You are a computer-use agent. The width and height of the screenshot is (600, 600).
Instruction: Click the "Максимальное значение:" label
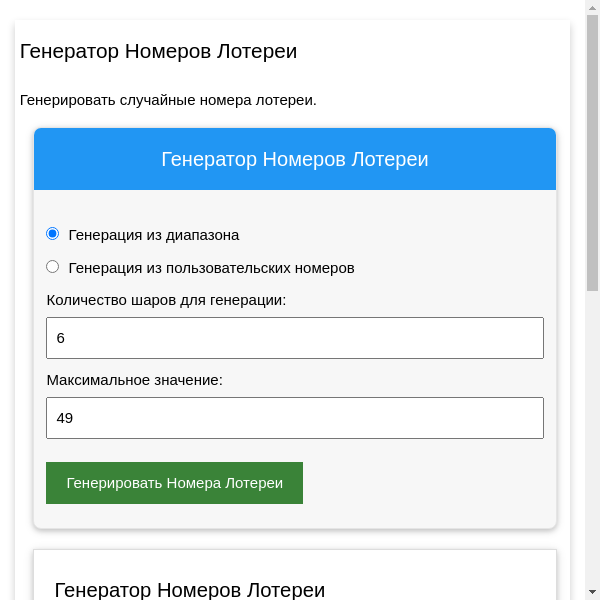[134, 380]
